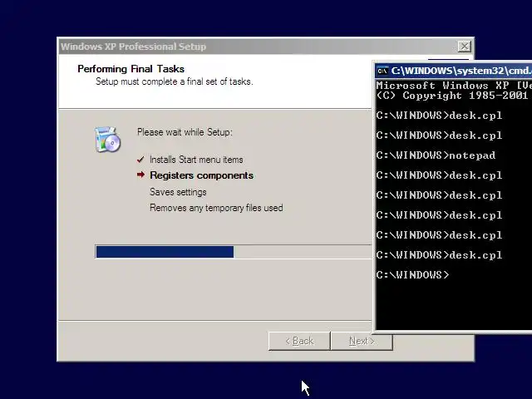Click the 'Performing Final Tasks' heading
Image resolution: width=532 pixels, height=399 pixels.
131,69
